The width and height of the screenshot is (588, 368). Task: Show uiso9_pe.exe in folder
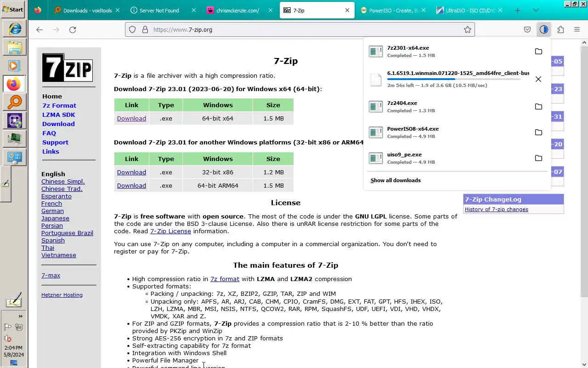point(538,158)
